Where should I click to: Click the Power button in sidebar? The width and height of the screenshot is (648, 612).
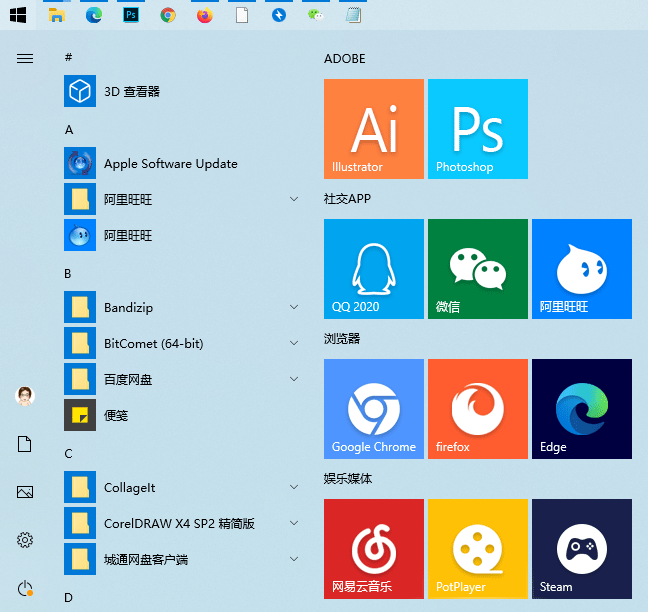(25, 588)
